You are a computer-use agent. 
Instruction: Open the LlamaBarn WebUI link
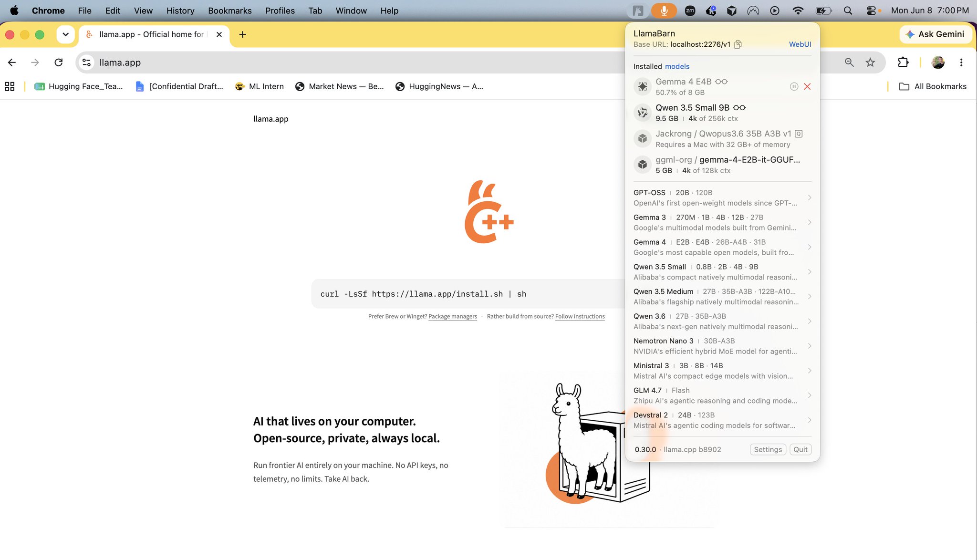point(800,44)
